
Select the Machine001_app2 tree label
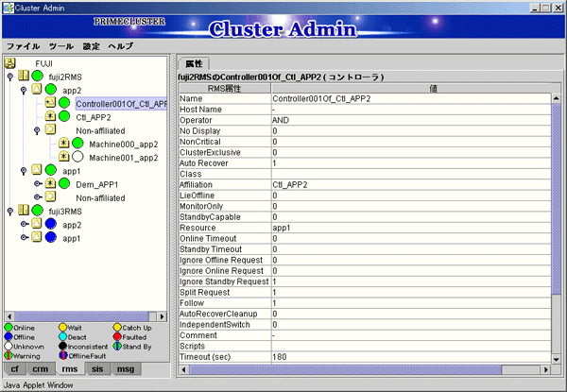click(x=124, y=158)
